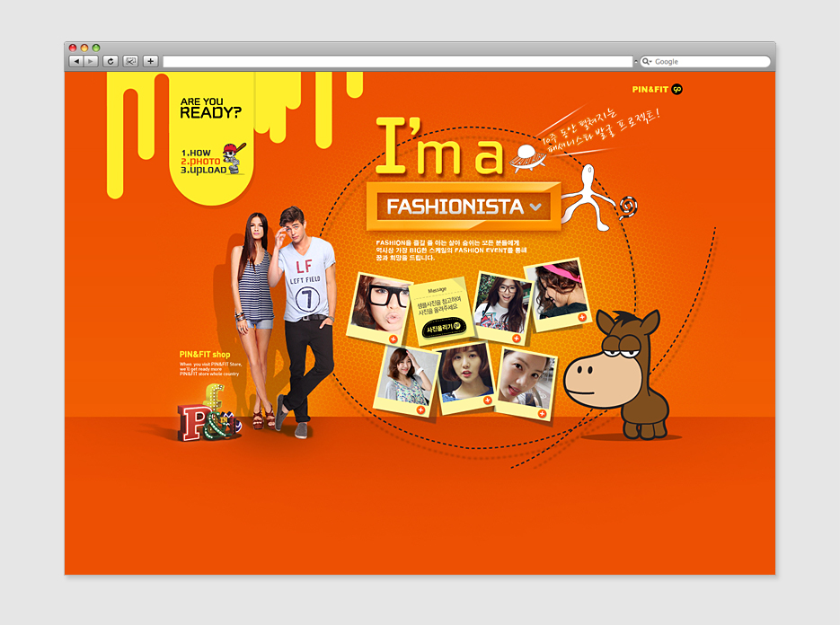The image size is (840, 625).
Task: Click plus icon on black glasses photo
Action: [393, 339]
